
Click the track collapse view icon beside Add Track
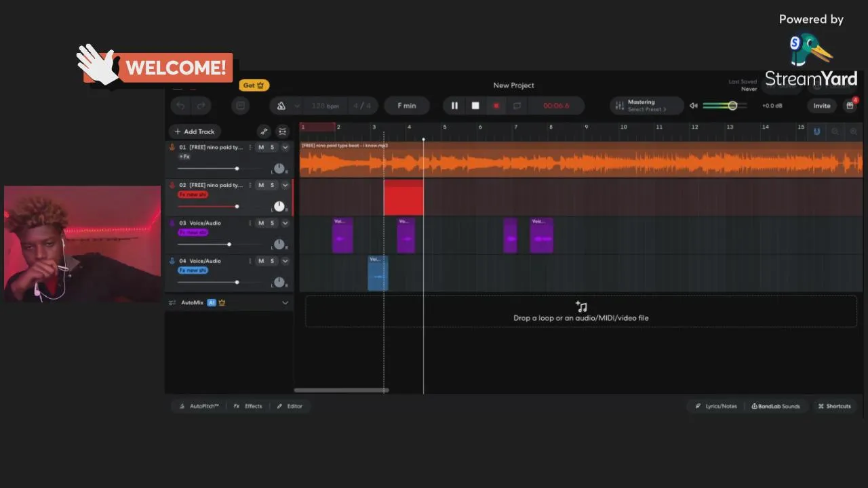tap(283, 131)
